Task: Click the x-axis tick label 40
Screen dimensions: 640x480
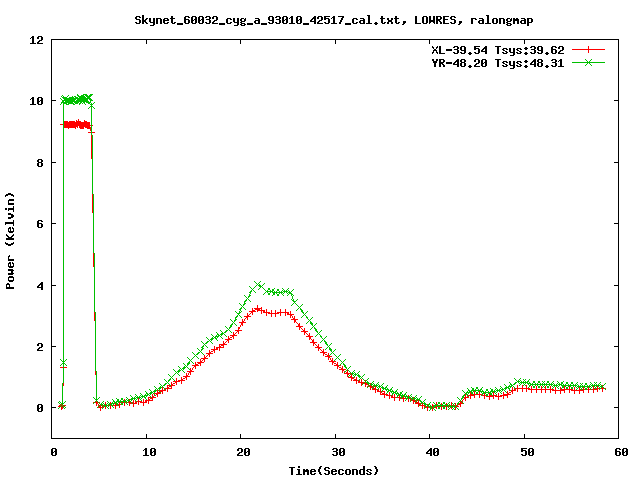Action: click(x=432, y=452)
